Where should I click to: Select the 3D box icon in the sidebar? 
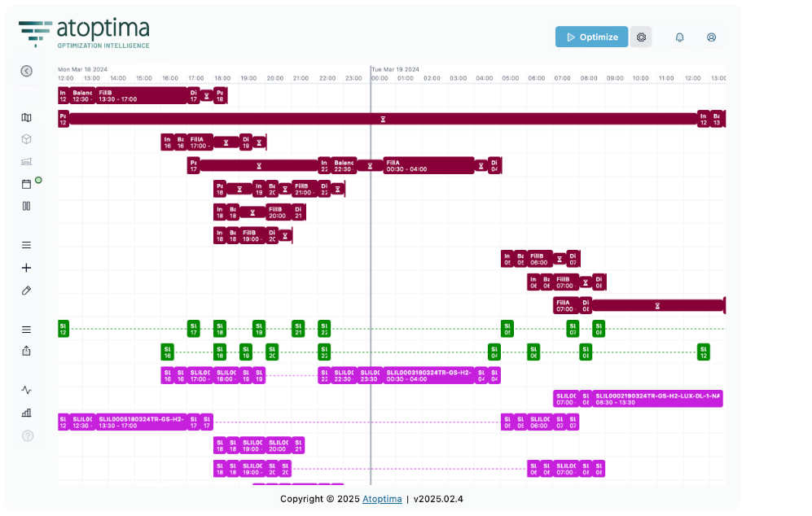coord(27,139)
